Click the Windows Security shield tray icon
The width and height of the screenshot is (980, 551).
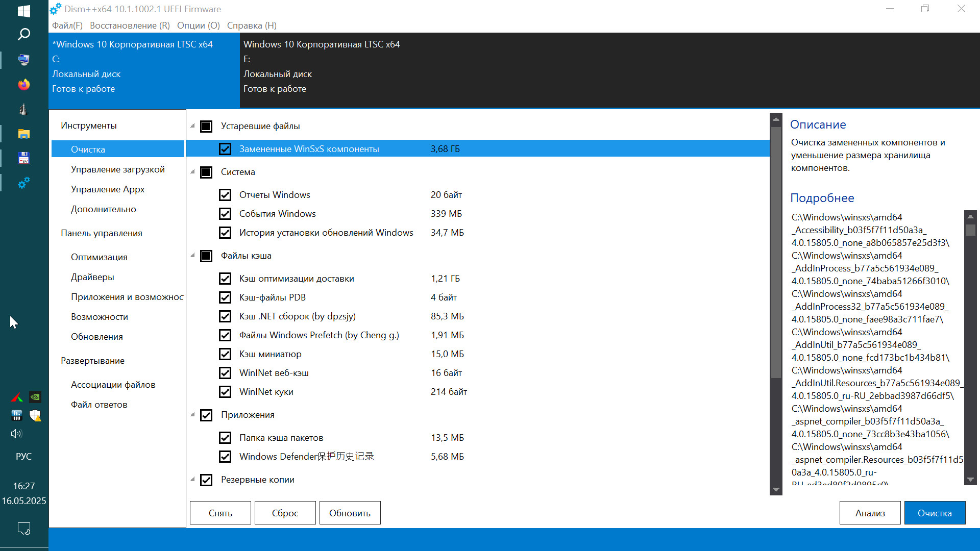point(35,415)
